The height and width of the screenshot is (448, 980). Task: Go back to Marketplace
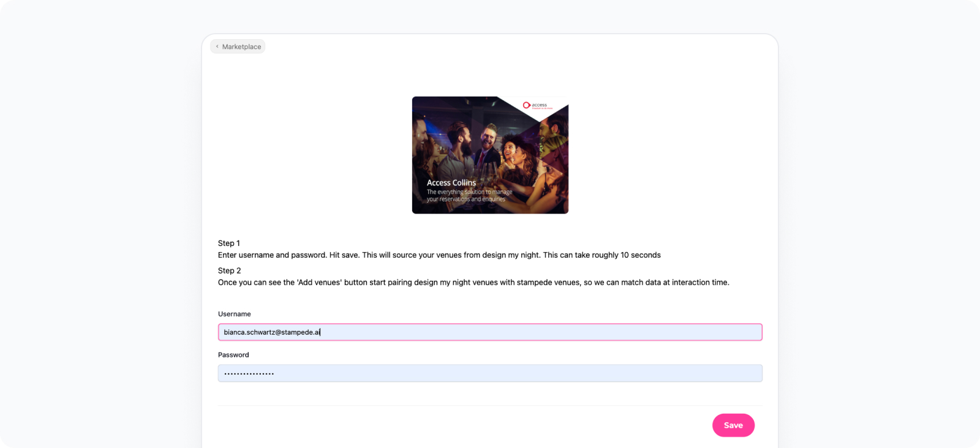[x=238, y=47]
